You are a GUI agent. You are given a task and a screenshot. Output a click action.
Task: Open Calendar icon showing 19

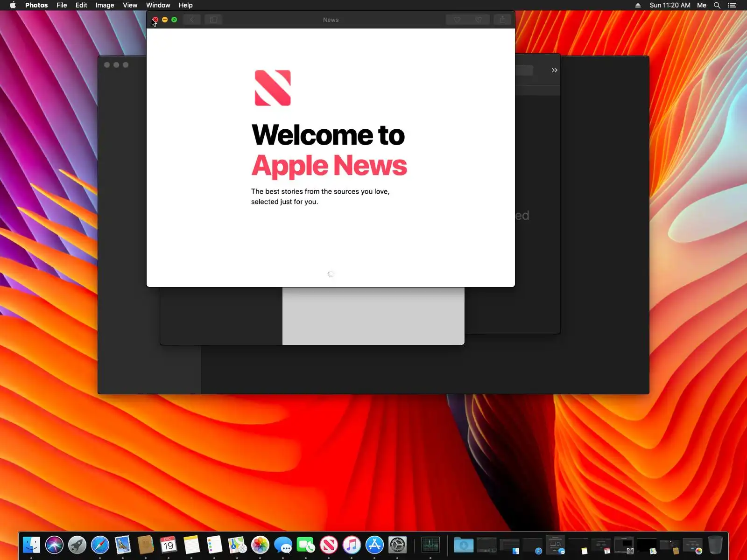[169, 544]
